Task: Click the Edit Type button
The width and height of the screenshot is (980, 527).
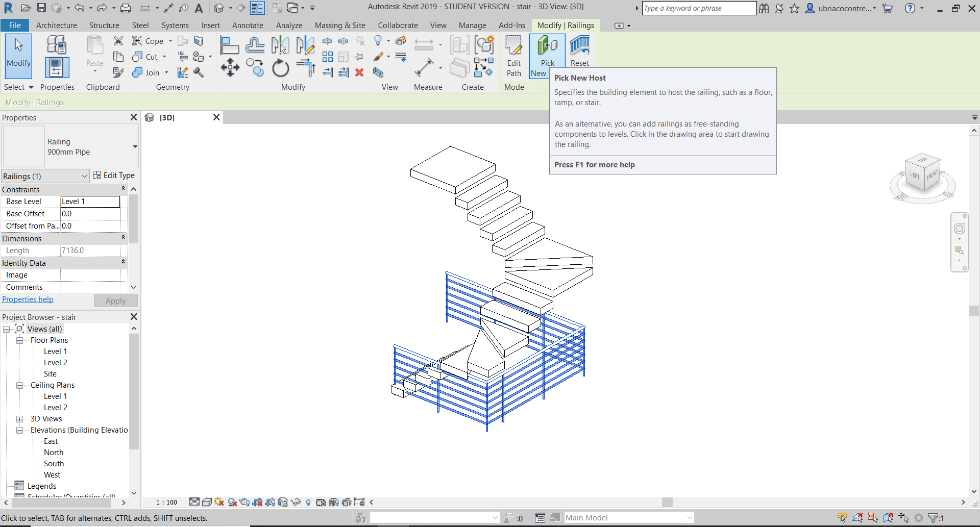Action: (x=114, y=175)
